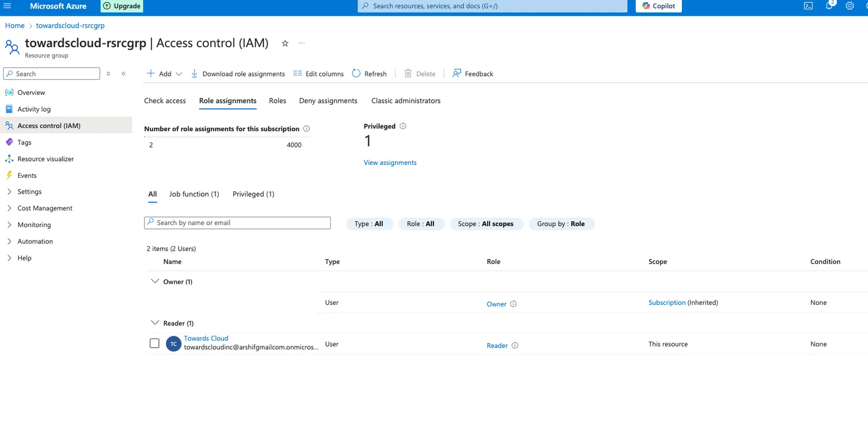Show the Privileged (1) tab
Viewport: 868px width, 434px height.
pos(253,194)
